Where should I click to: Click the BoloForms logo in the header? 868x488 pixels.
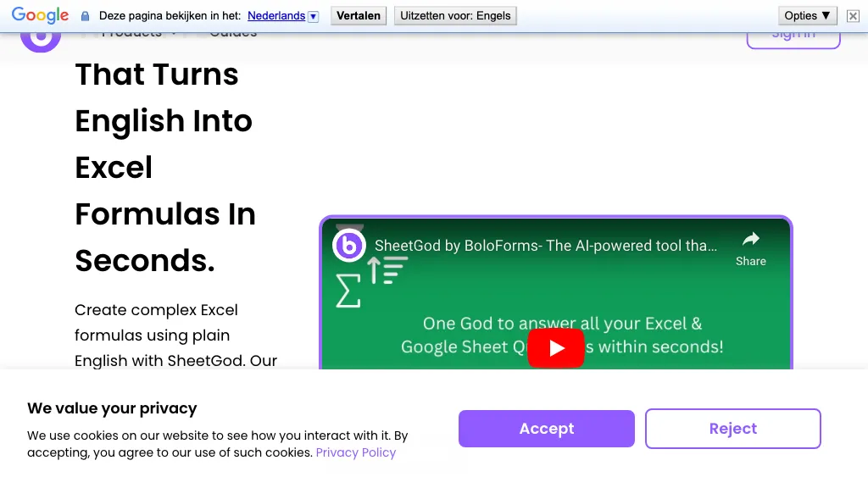(x=41, y=37)
